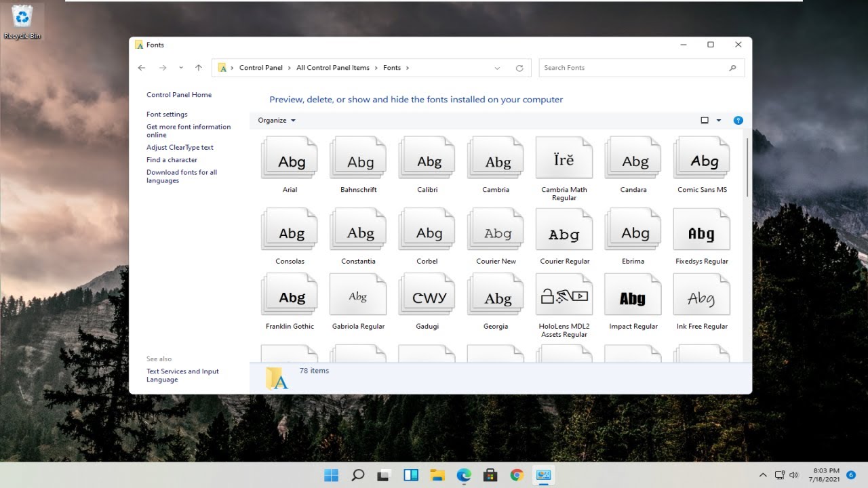Image resolution: width=868 pixels, height=488 pixels.
Task: Expand chevron after Control Panel breadcrumb
Action: tap(290, 68)
